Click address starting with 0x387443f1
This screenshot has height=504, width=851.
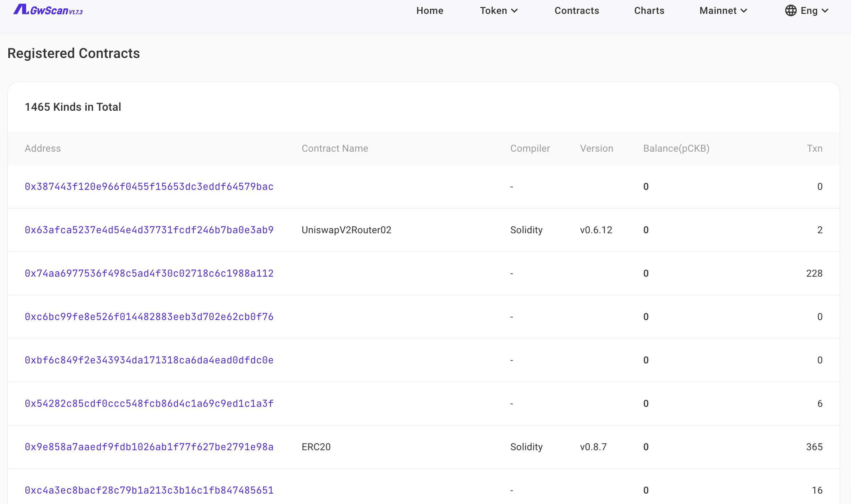149,186
